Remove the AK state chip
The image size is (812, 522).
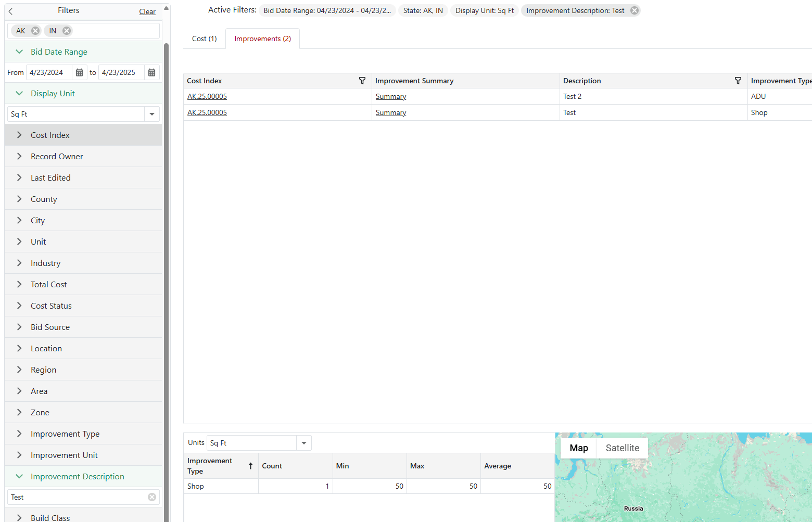pyautogui.click(x=35, y=31)
